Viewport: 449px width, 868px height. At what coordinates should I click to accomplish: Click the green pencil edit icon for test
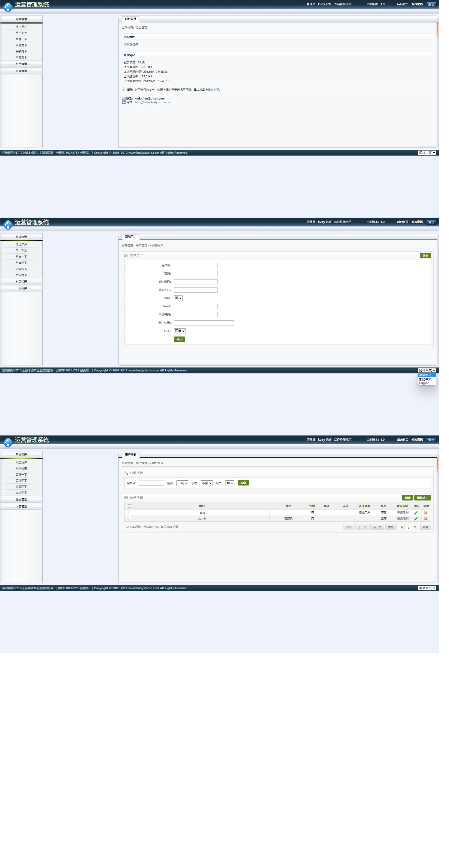click(416, 513)
